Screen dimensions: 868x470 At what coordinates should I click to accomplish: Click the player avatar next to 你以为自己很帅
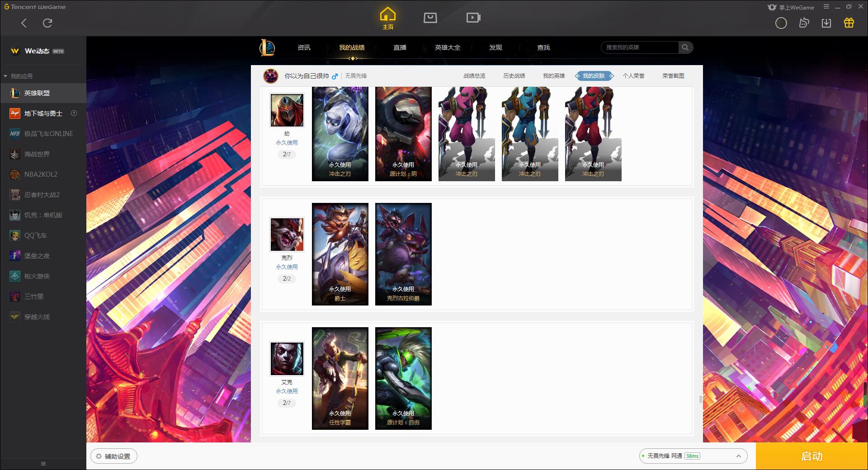[x=271, y=76]
